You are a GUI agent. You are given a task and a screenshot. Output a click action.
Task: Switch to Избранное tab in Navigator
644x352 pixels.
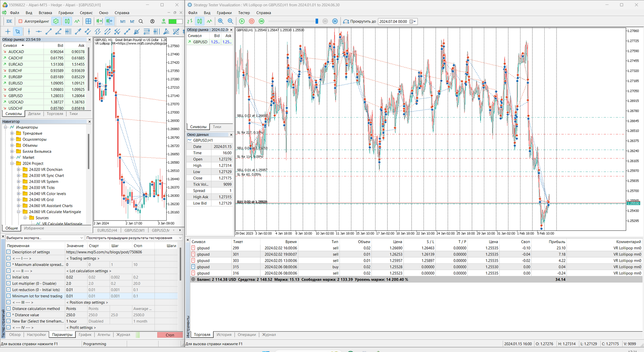tap(34, 228)
